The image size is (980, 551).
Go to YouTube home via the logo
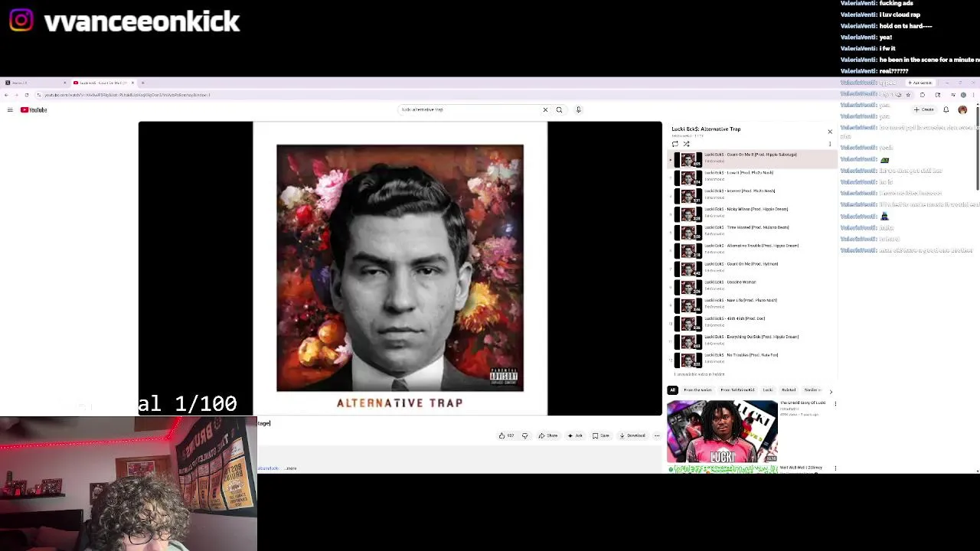34,110
